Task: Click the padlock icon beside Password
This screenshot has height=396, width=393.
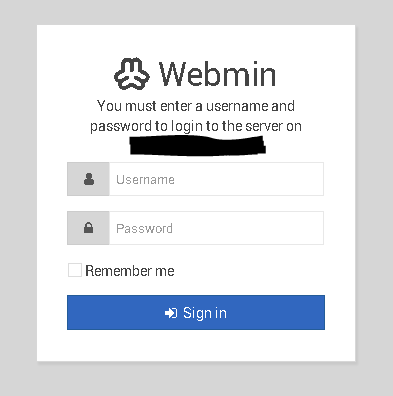Action: pos(88,228)
